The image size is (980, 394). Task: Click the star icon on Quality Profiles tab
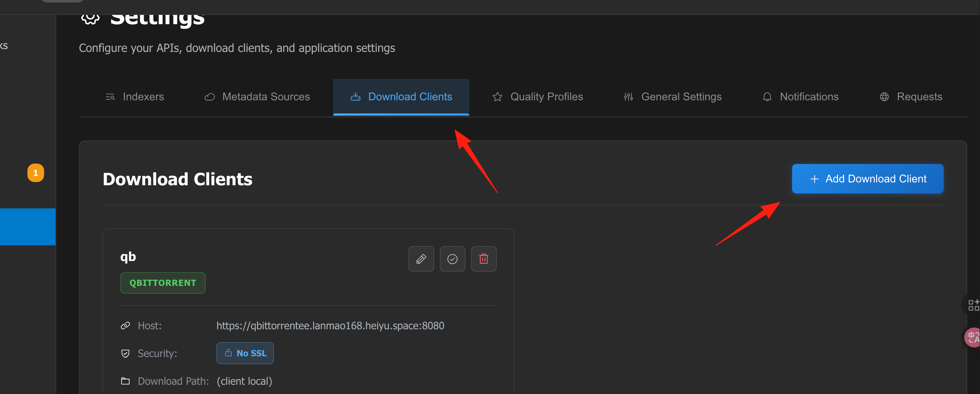(x=497, y=97)
